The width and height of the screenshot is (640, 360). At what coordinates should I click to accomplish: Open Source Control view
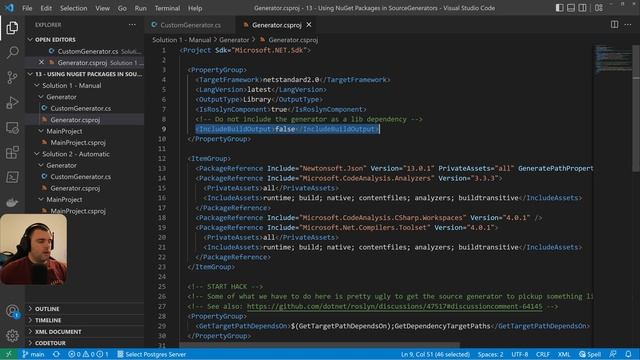tap(12, 77)
